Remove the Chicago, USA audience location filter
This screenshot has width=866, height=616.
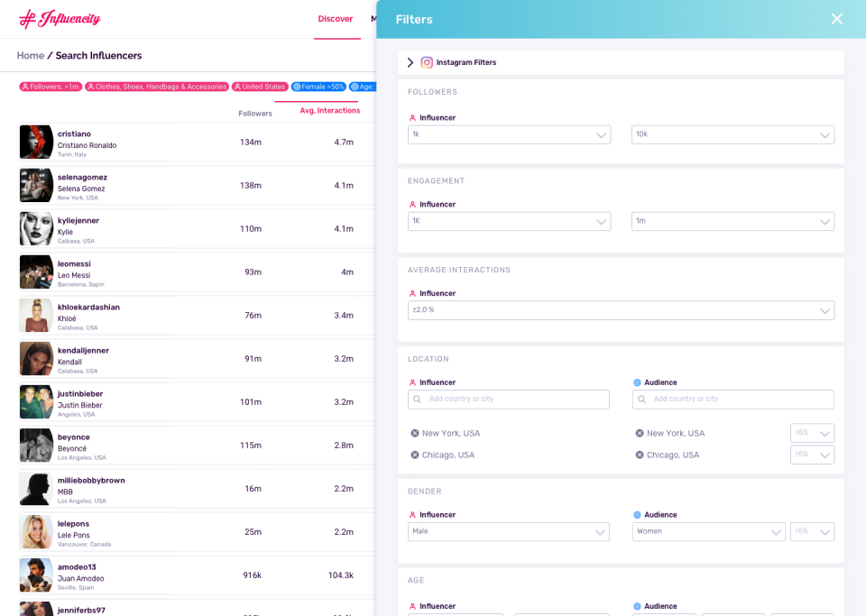click(639, 455)
